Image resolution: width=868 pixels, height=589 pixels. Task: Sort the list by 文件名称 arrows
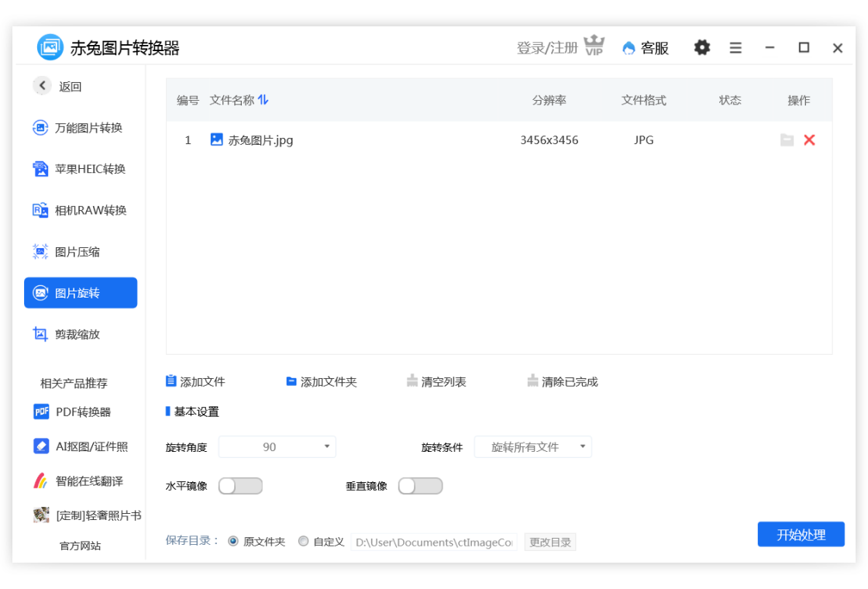tap(263, 100)
